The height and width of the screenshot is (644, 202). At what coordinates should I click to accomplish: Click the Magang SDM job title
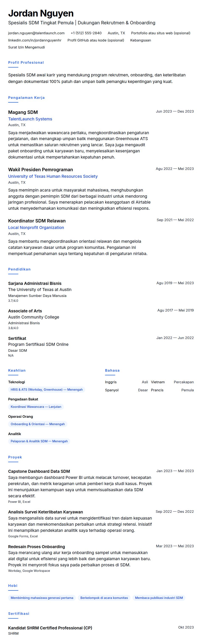[x=23, y=112]
